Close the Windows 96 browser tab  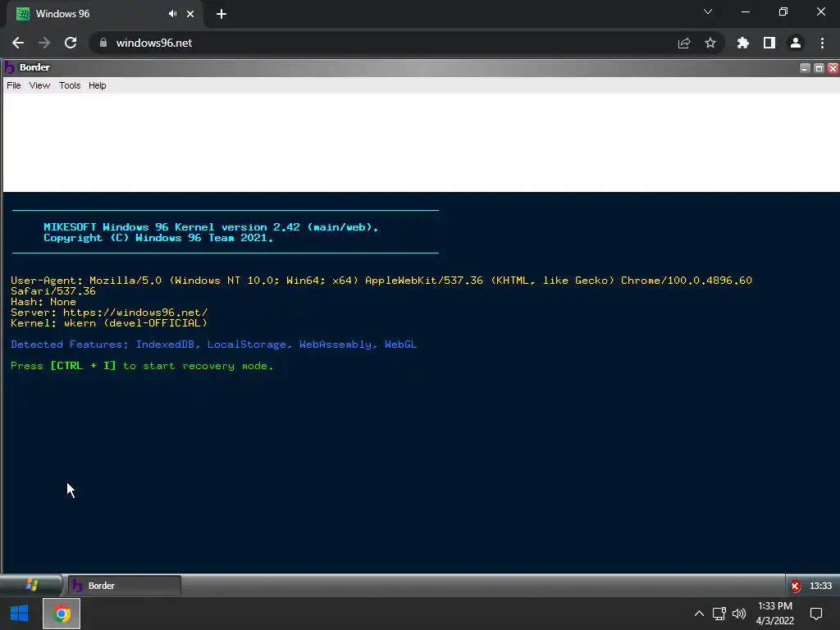[190, 14]
